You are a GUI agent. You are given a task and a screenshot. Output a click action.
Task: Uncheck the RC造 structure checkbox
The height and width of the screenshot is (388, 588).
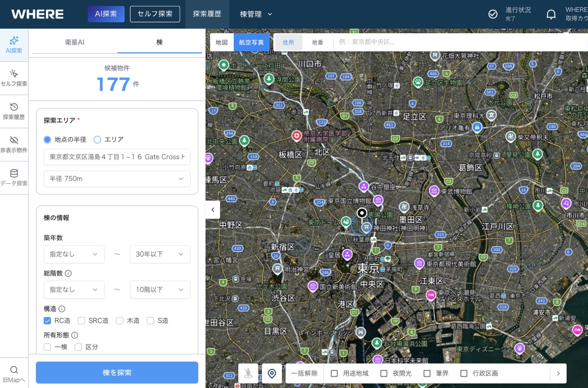pyautogui.click(x=47, y=320)
